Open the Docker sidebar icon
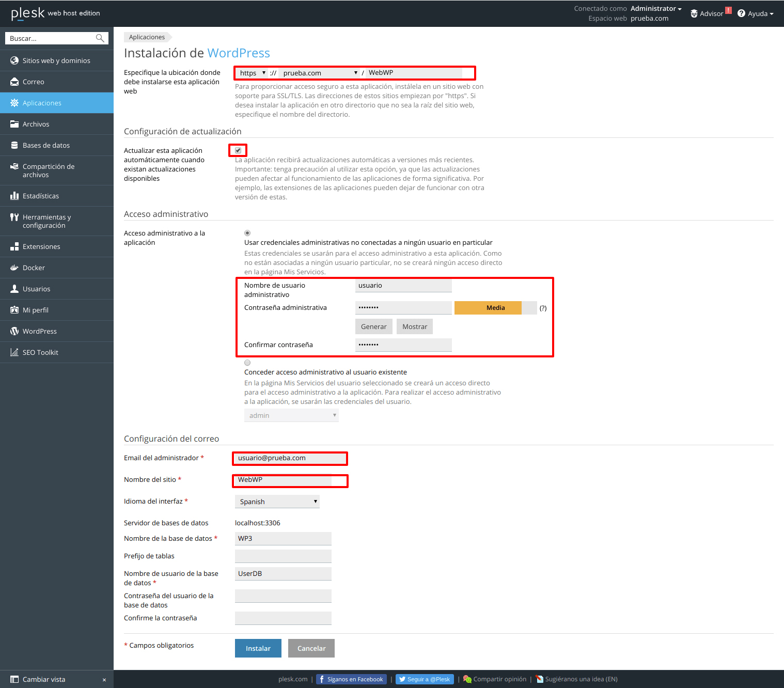 coord(14,268)
